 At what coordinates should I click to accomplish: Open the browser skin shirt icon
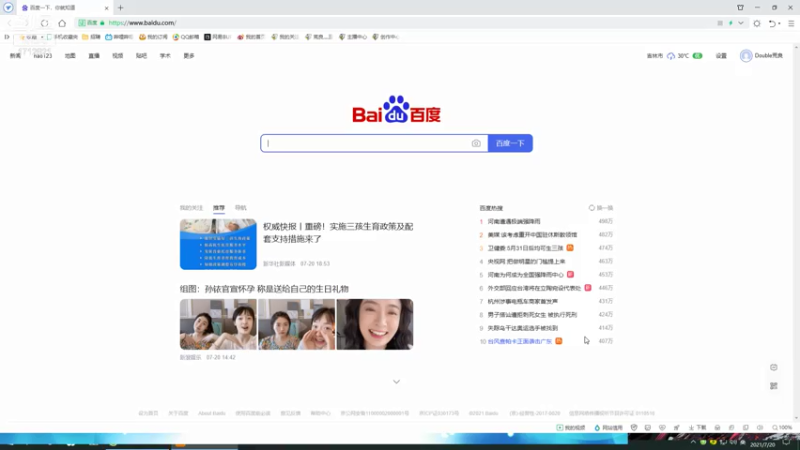tap(740, 8)
